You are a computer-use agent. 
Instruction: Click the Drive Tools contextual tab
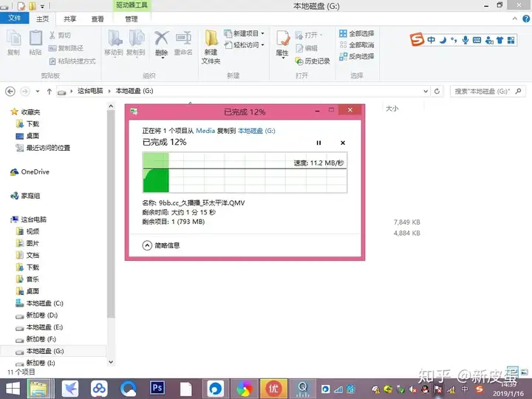point(132,5)
